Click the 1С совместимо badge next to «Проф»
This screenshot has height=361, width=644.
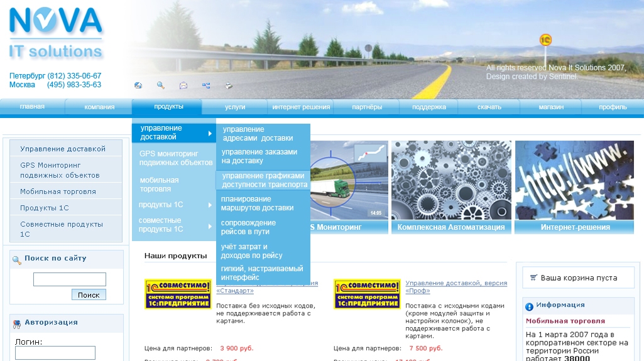[367, 294]
